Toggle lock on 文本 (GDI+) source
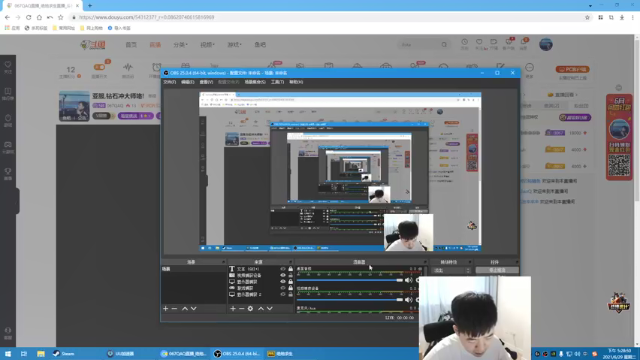 click(291, 269)
